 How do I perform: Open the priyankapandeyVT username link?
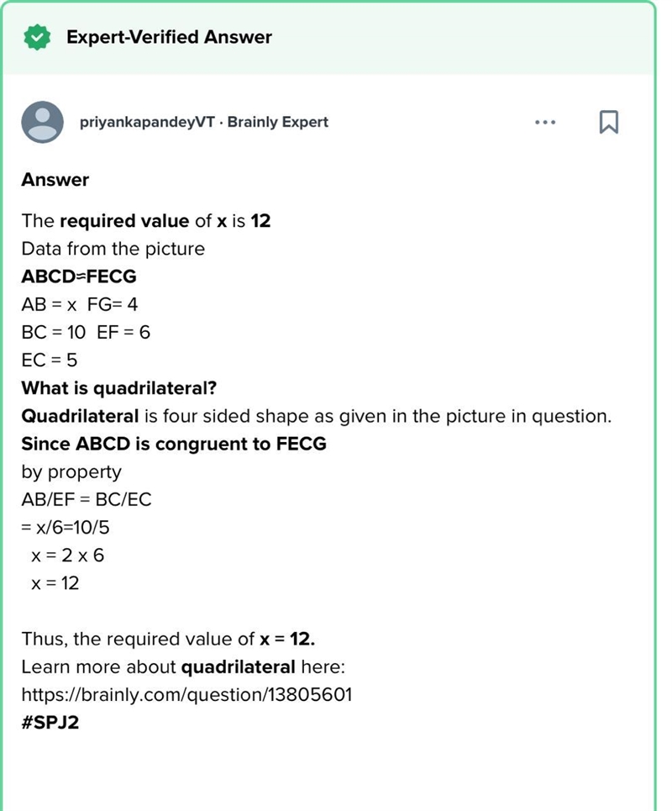[x=147, y=122]
